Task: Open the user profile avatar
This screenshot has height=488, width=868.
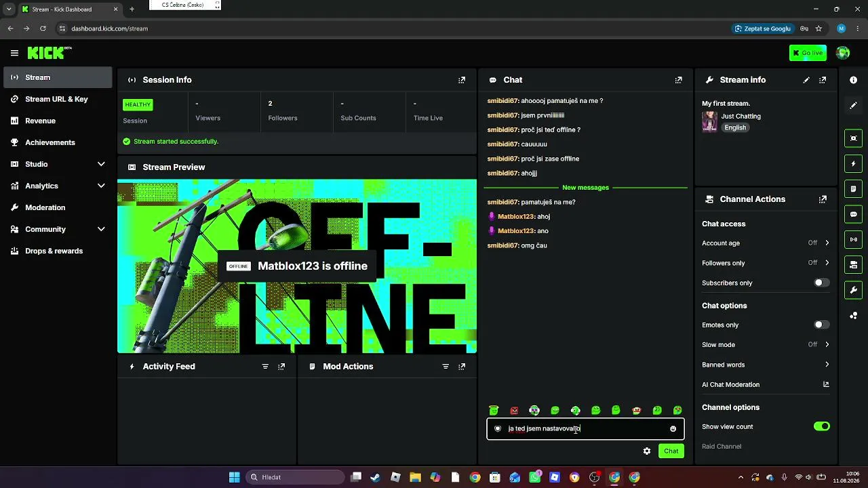Action: [x=843, y=53]
